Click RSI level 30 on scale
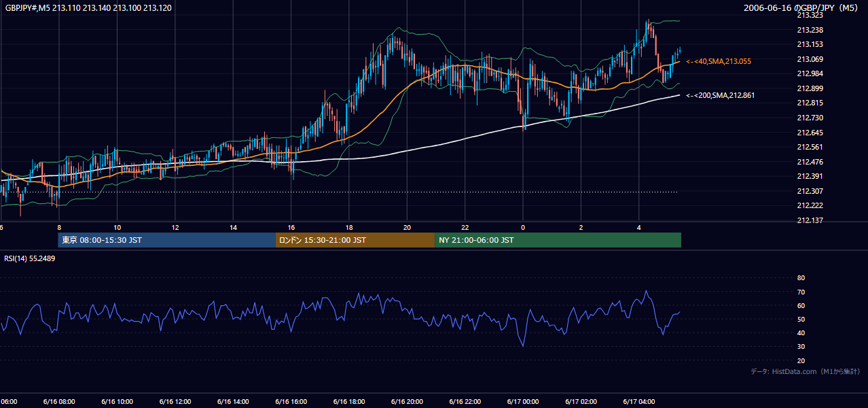868x408 pixels. (801, 346)
